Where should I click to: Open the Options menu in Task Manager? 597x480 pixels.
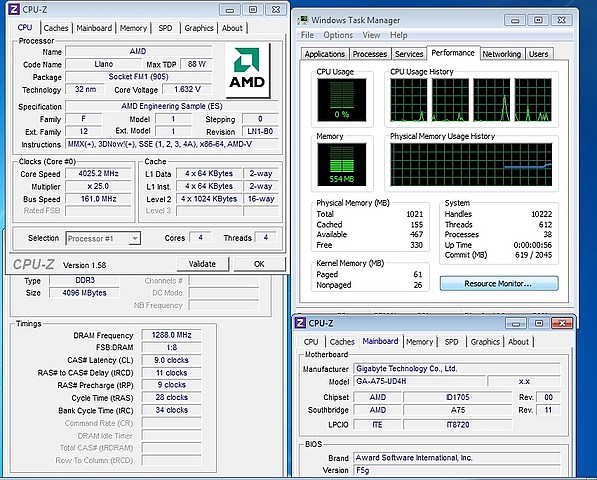(338, 35)
